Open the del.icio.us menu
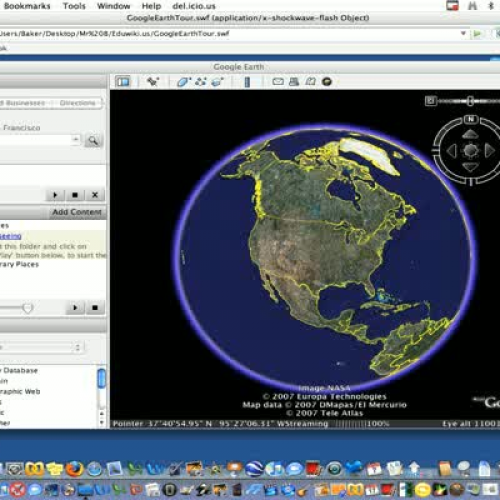Image resolution: width=500 pixels, height=500 pixels. pyautogui.click(x=194, y=6)
